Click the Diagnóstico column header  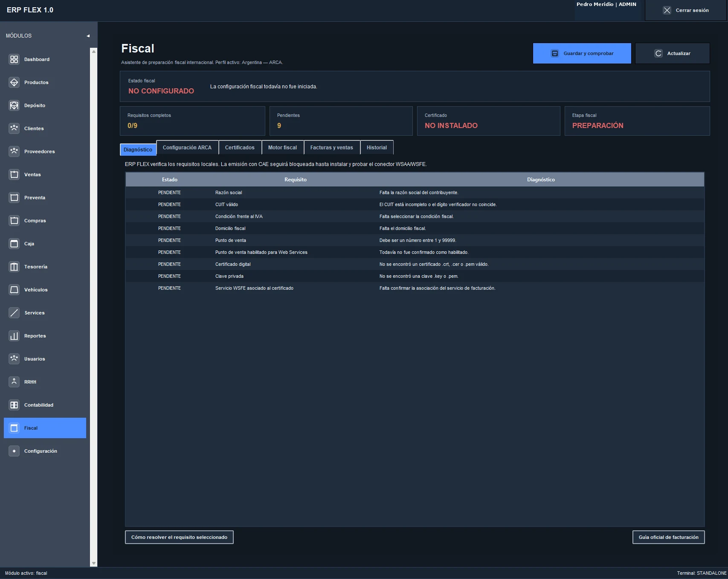point(541,180)
